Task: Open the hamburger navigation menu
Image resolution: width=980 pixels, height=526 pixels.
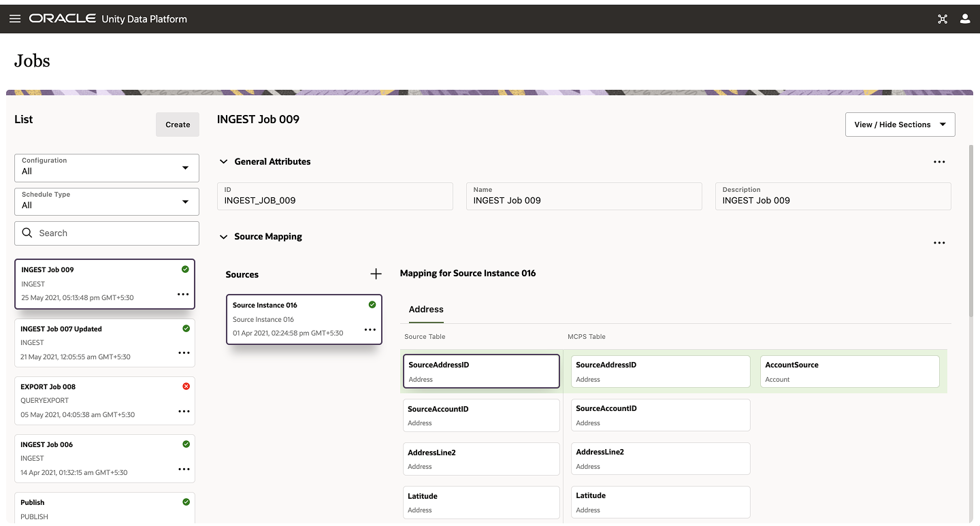Action: 15,18
